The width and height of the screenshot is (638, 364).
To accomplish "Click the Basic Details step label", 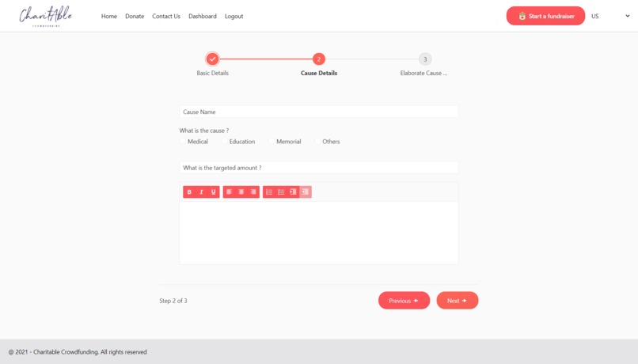I will 212,74.
